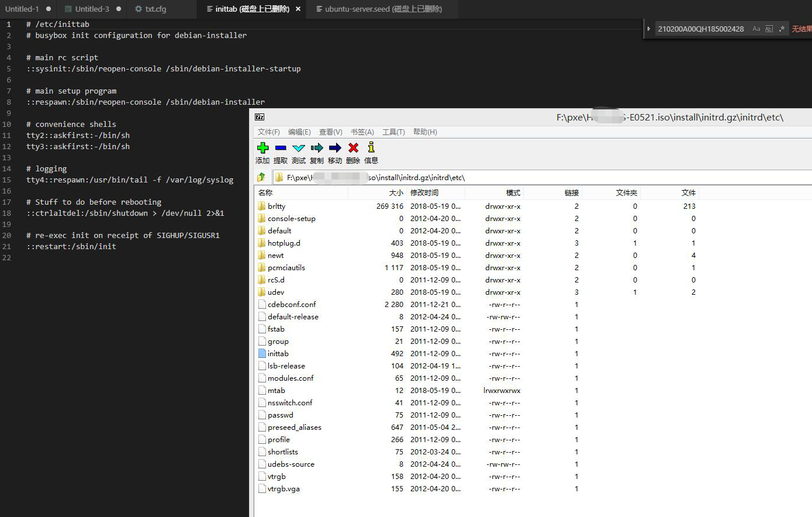Select the preseed_aliases file

point(295,427)
